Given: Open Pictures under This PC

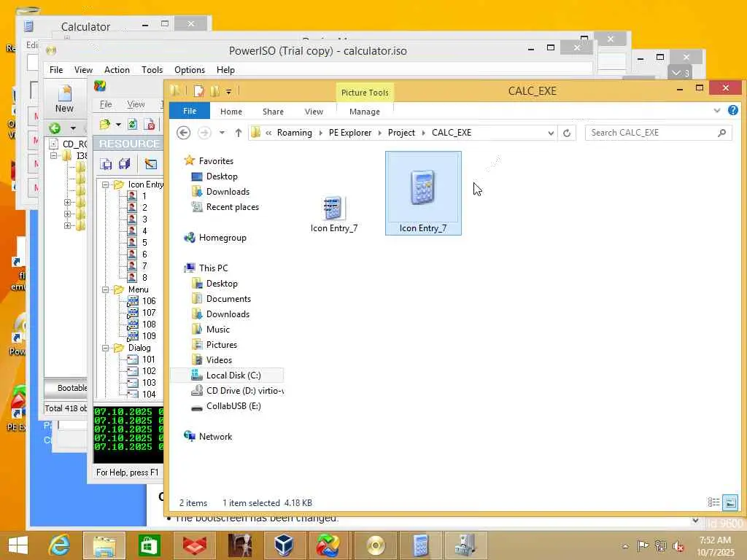Looking at the screenshot, I should pyautogui.click(x=222, y=344).
